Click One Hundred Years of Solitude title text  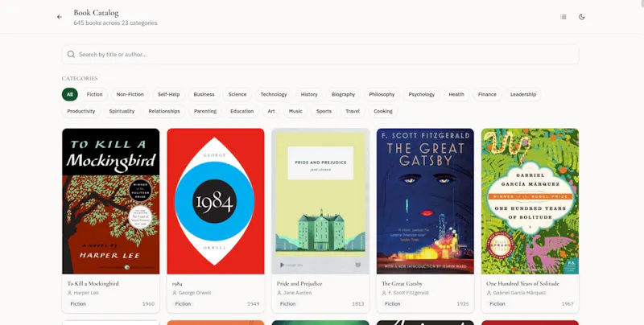tap(522, 283)
